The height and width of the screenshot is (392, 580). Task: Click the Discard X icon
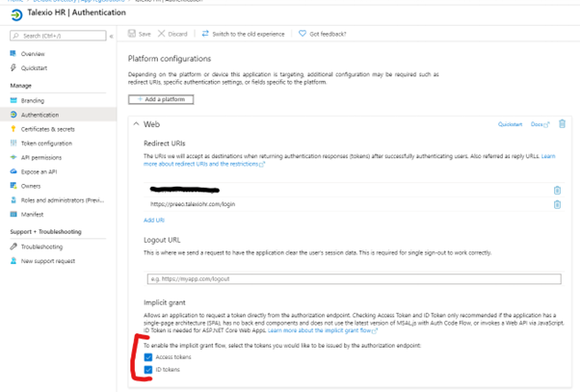pos(161,34)
